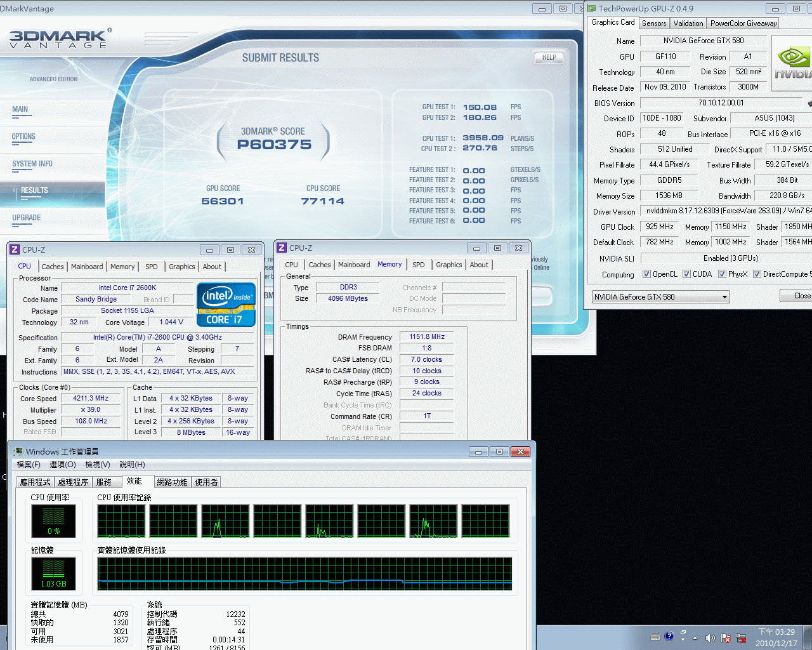812x650 pixels.
Task: Open UPGRADE in 3DMark Vantage sidebar
Action: [27, 218]
